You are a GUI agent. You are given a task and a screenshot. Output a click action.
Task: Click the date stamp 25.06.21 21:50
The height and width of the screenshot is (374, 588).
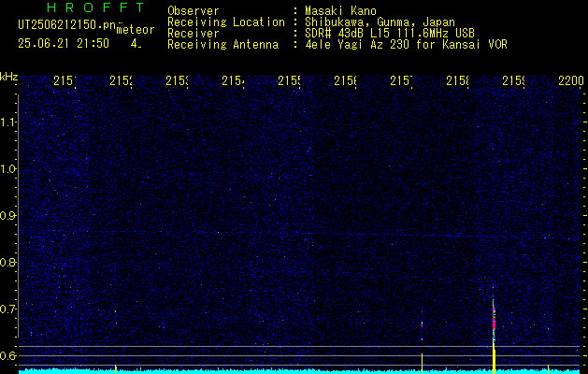(x=64, y=44)
